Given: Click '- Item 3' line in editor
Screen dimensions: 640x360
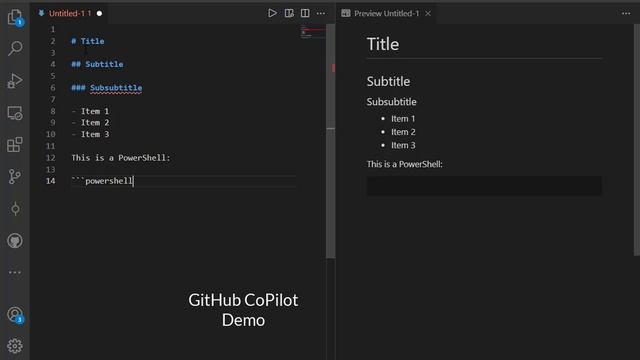Looking at the screenshot, I should (x=90, y=134).
